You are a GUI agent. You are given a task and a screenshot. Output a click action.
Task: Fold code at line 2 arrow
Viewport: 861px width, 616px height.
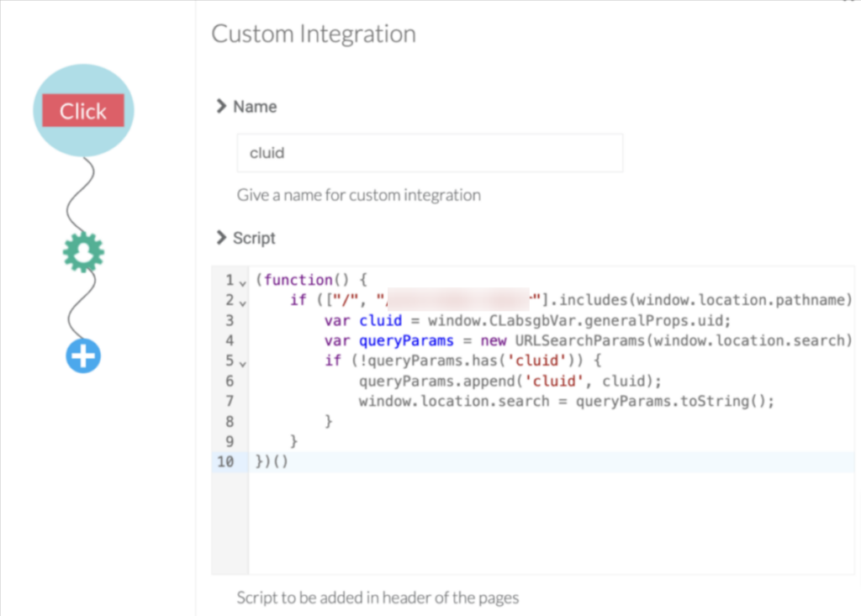(x=243, y=303)
